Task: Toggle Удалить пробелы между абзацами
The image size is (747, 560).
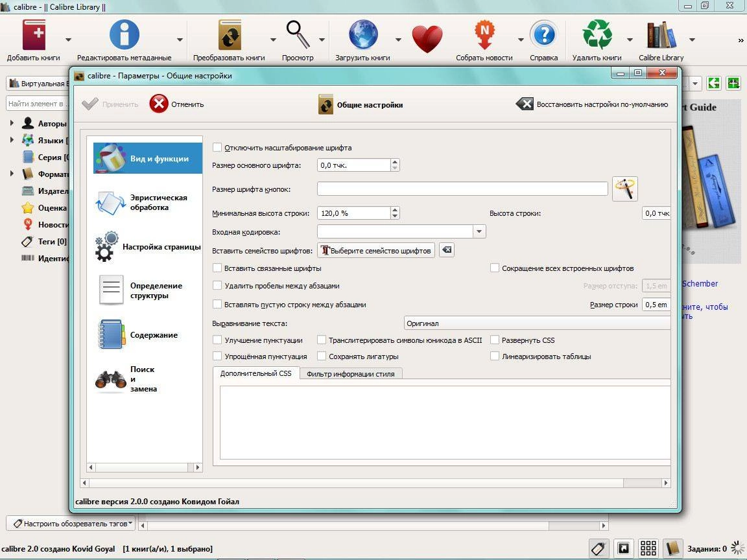Action: [x=217, y=286]
